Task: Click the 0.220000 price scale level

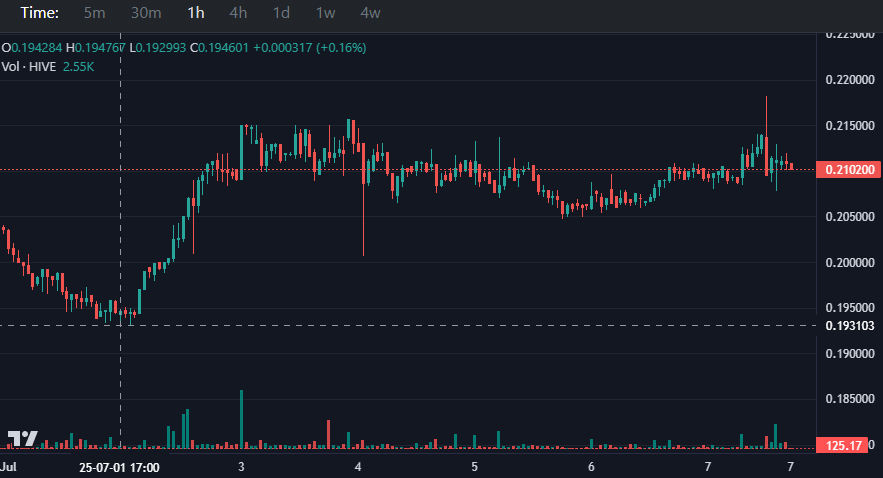Action: (849, 80)
